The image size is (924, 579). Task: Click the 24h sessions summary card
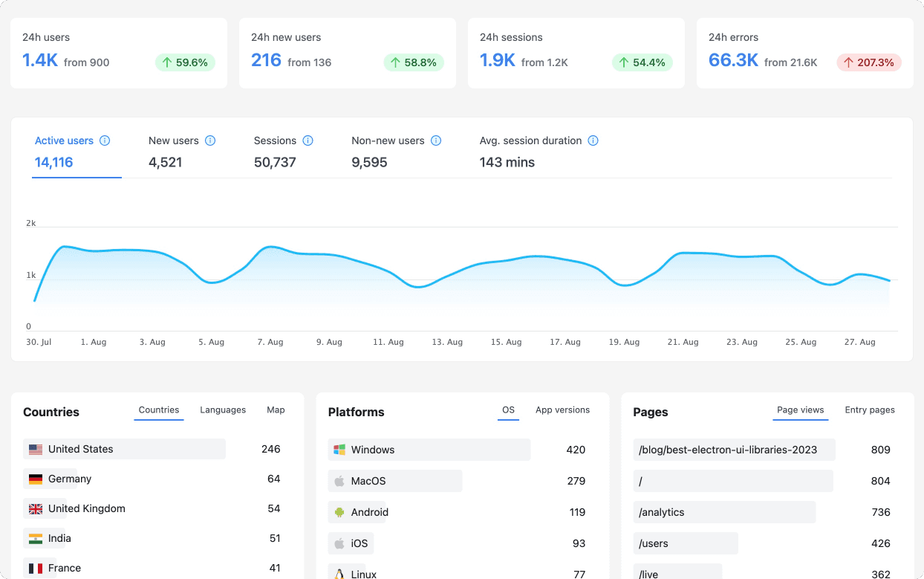pos(576,53)
